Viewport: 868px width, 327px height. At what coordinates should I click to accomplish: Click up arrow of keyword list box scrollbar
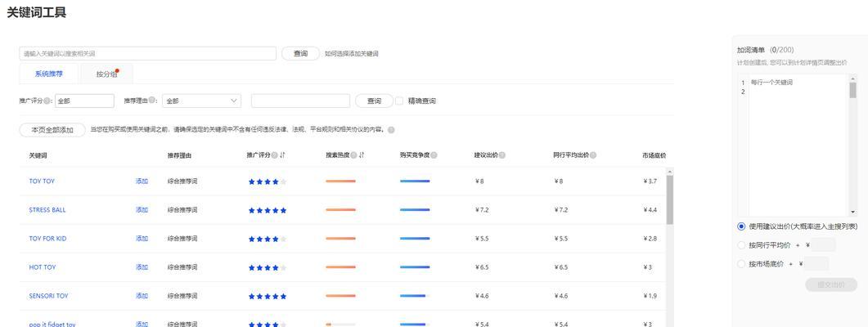[x=852, y=78]
